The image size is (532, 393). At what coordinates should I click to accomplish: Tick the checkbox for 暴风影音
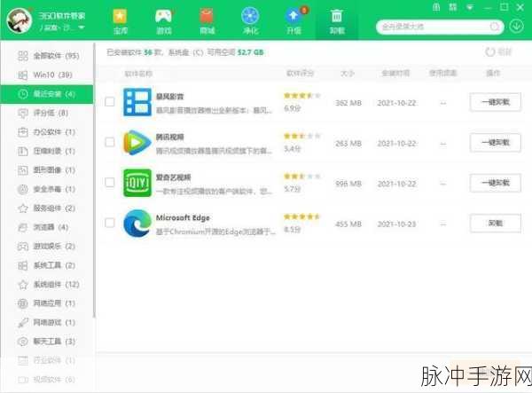tap(110, 101)
